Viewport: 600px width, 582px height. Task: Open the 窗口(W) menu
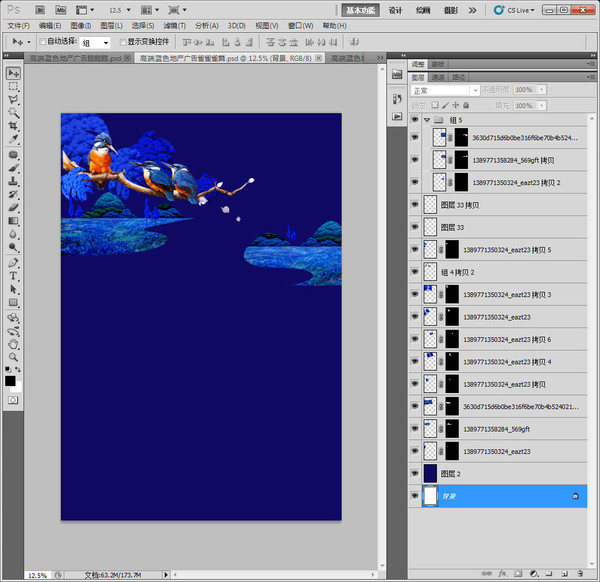[x=300, y=26]
